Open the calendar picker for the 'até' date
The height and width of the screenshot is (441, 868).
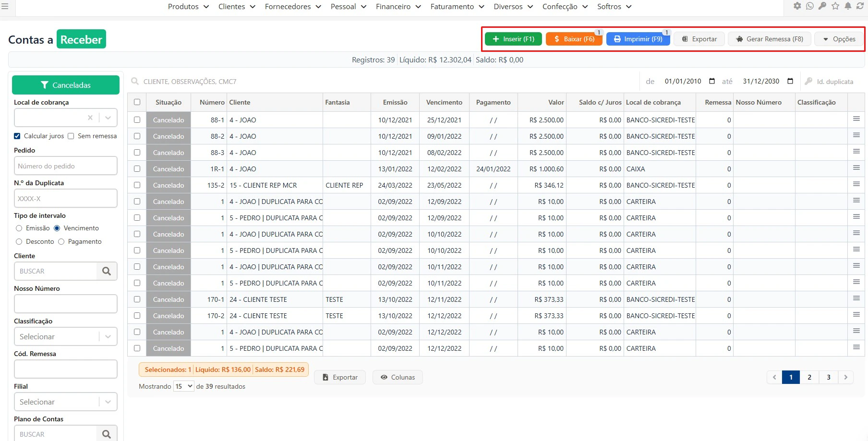tap(790, 81)
